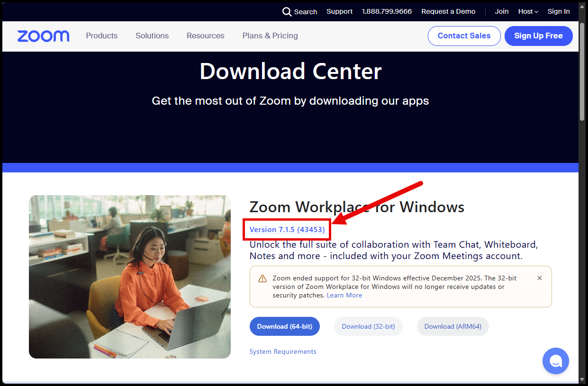Viewport: 588px width, 386px height.
Task: Click the Contact Sales button
Action: (x=464, y=36)
